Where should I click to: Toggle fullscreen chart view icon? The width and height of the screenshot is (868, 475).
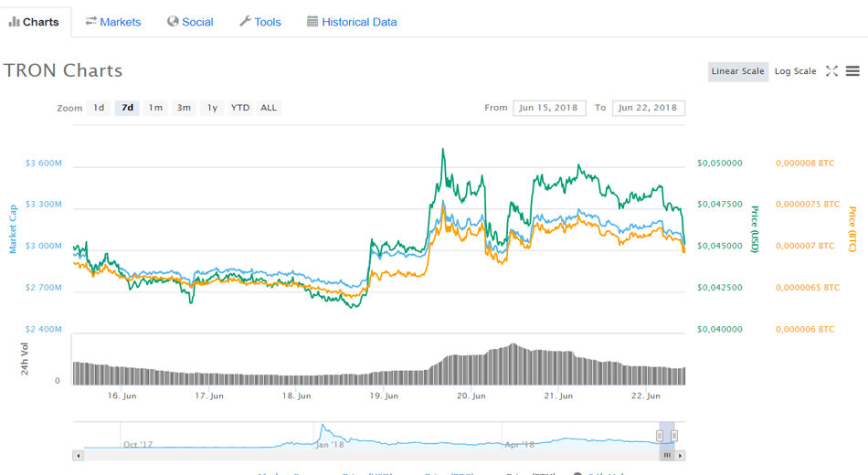pos(831,71)
